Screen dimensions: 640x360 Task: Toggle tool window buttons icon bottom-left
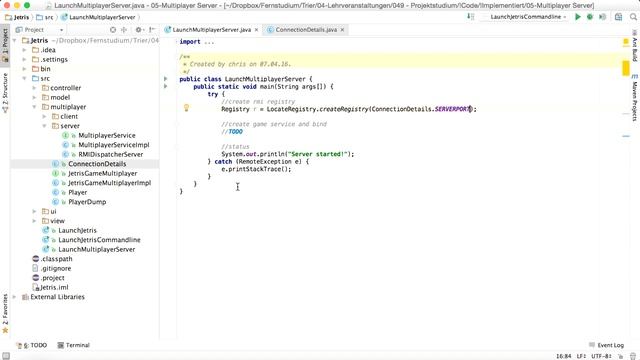pos(6,356)
